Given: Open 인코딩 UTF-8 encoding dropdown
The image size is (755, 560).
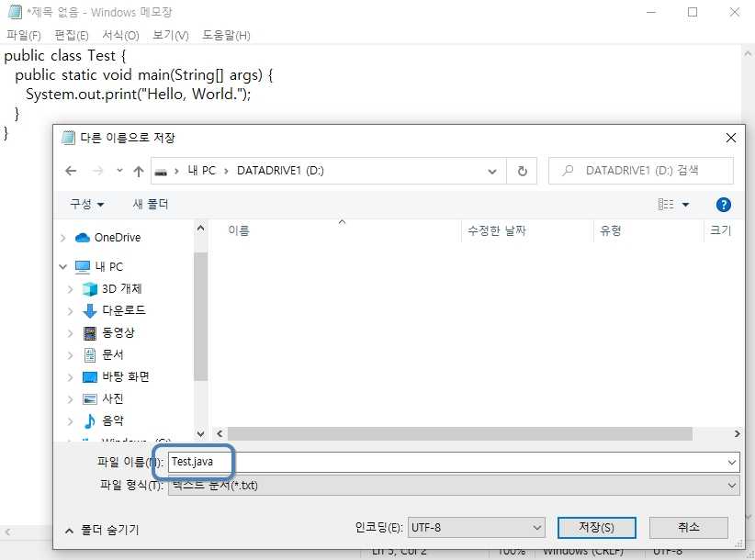Looking at the screenshot, I should [x=476, y=528].
